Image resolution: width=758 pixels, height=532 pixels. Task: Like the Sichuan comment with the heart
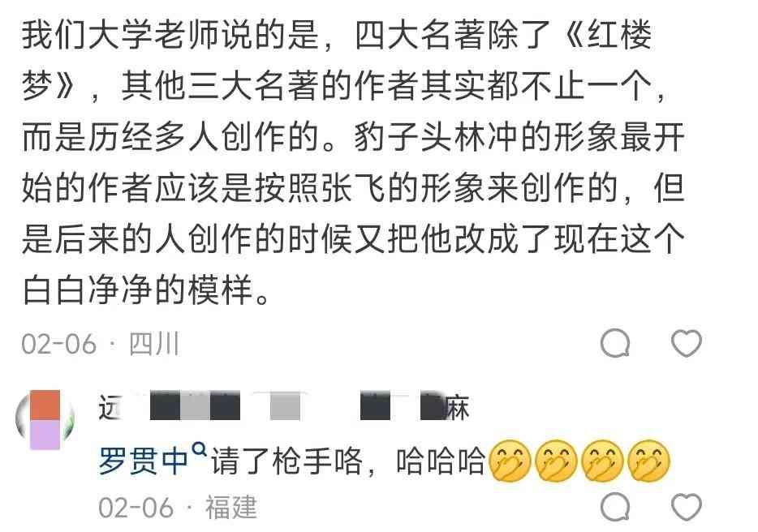coord(687,344)
